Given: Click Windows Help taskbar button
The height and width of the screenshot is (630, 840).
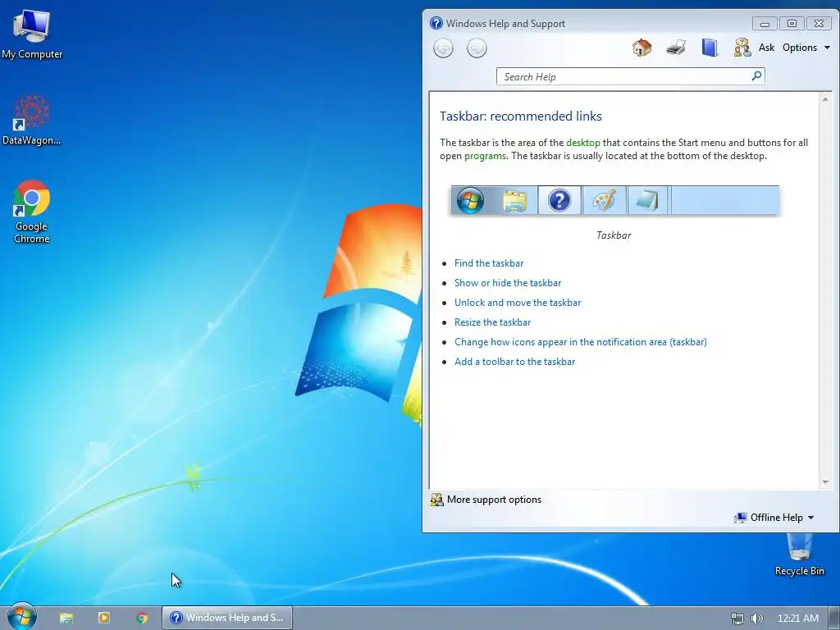Looking at the screenshot, I should tap(227, 618).
